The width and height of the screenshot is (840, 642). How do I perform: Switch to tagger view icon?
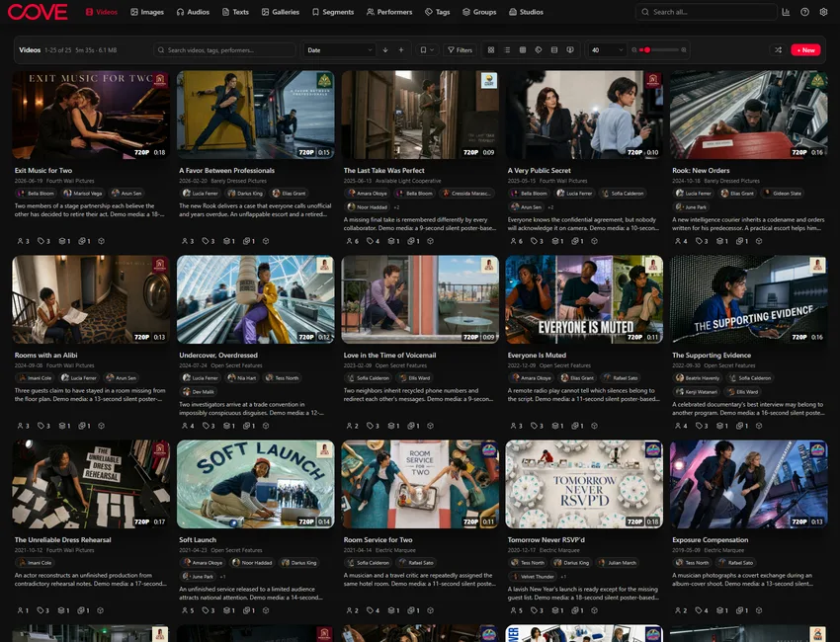pyautogui.click(x=539, y=49)
